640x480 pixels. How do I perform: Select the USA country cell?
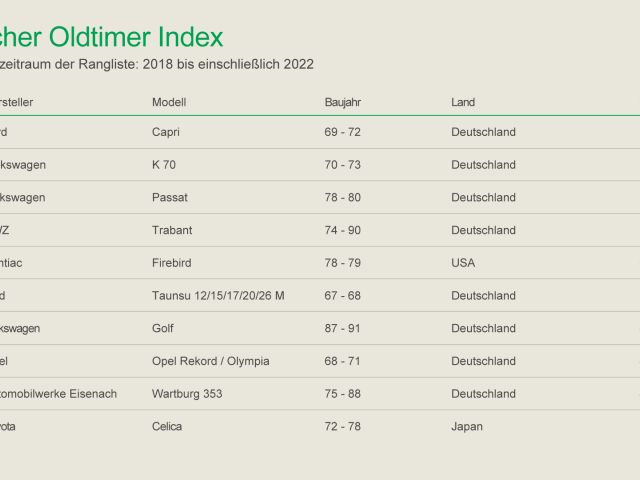464,263
